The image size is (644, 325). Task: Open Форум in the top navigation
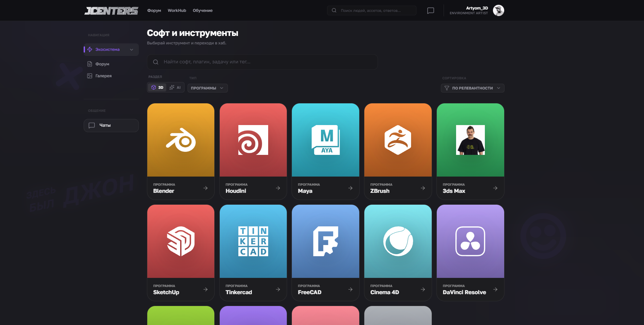[x=154, y=11]
